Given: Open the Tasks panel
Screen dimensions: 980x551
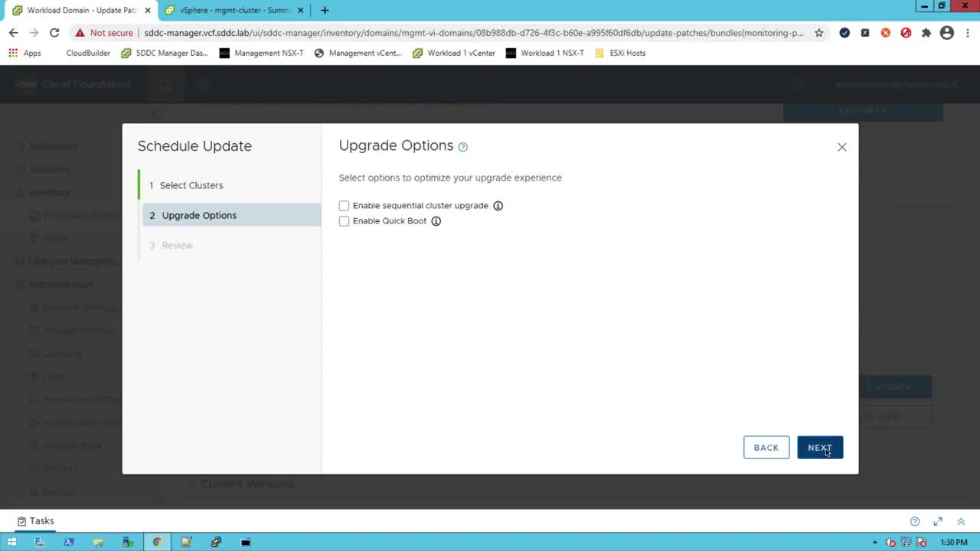Looking at the screenshot, I should tap(36, 521).
